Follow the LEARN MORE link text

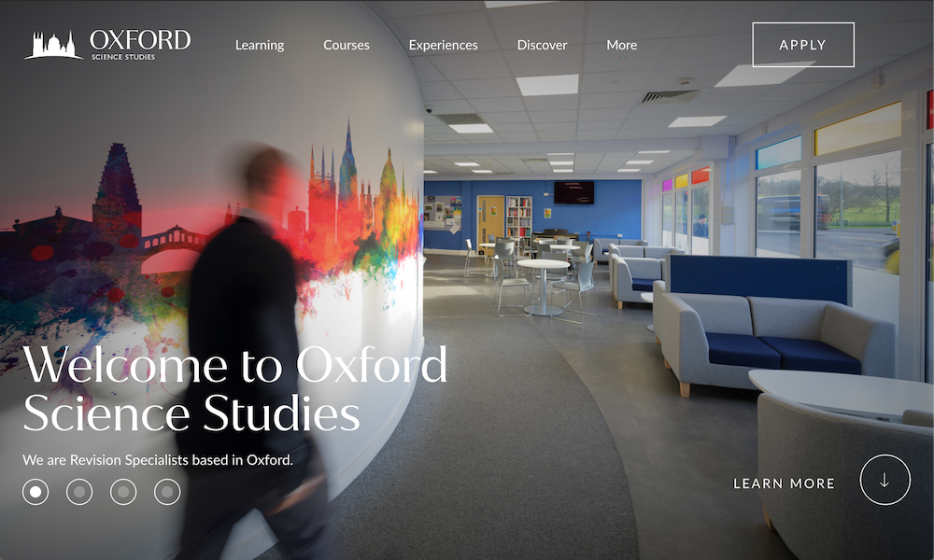pyautogui.click(x=784, y=483)
